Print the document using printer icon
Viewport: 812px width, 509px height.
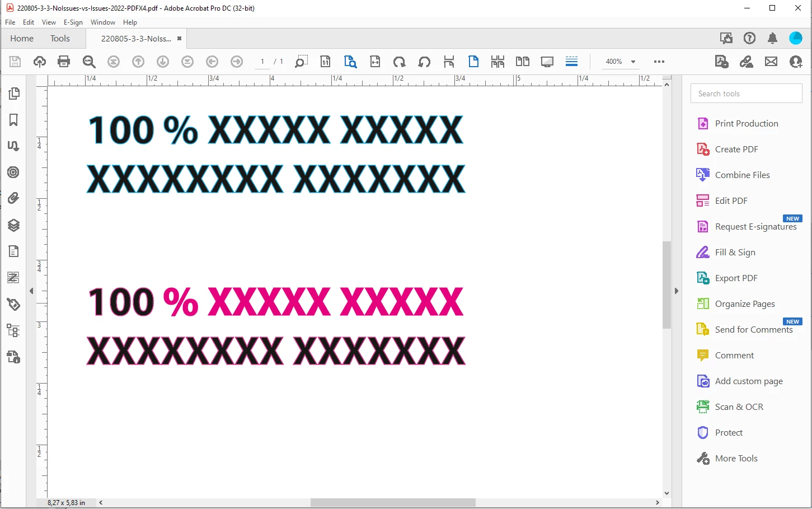pos(64,62)
